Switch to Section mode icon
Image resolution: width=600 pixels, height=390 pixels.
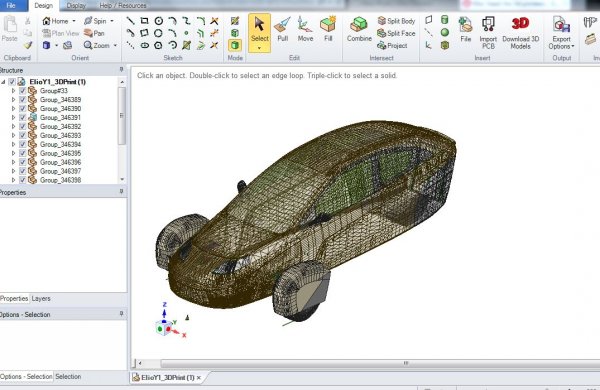point(235,33)
